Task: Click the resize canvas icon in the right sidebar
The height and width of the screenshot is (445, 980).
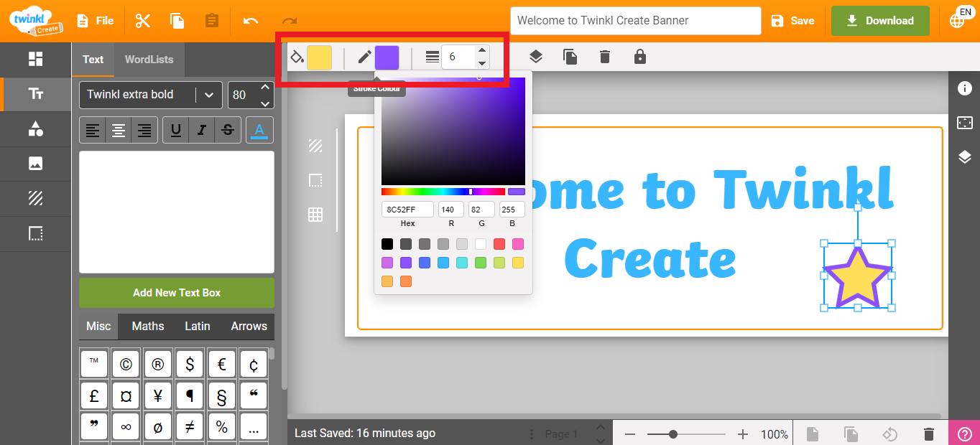Action: pos(965,123)
